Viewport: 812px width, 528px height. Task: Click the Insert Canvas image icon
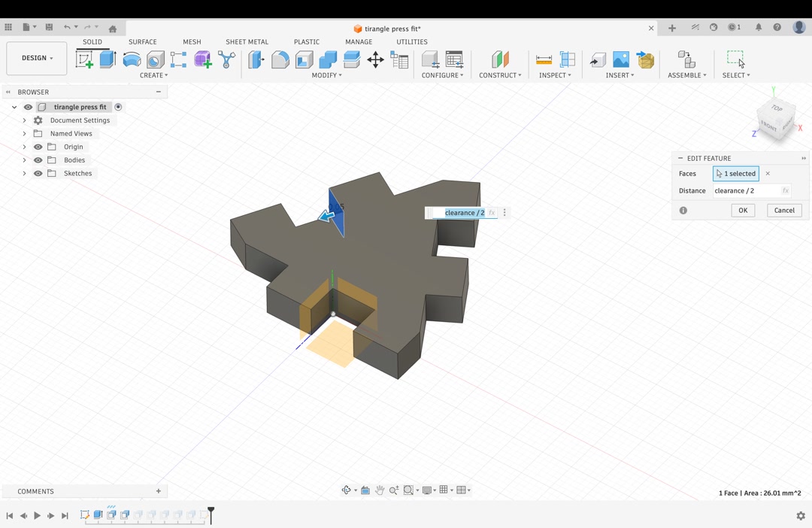tap(621, 59)
